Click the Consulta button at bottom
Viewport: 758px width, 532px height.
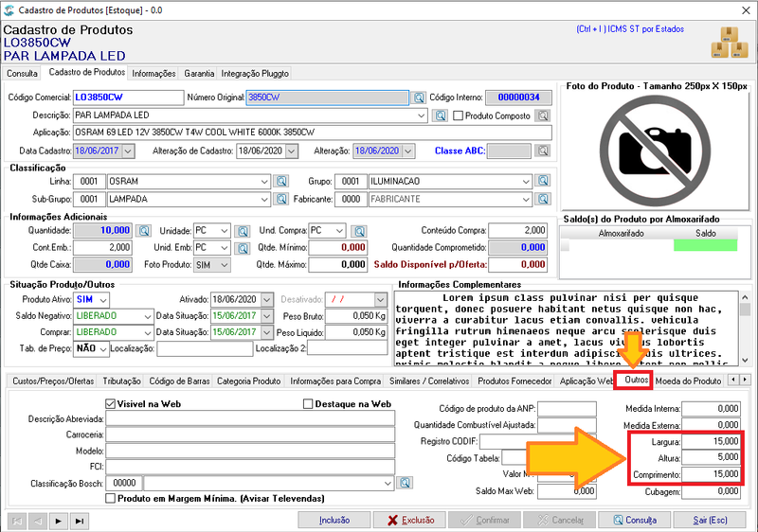coord(635,520)
